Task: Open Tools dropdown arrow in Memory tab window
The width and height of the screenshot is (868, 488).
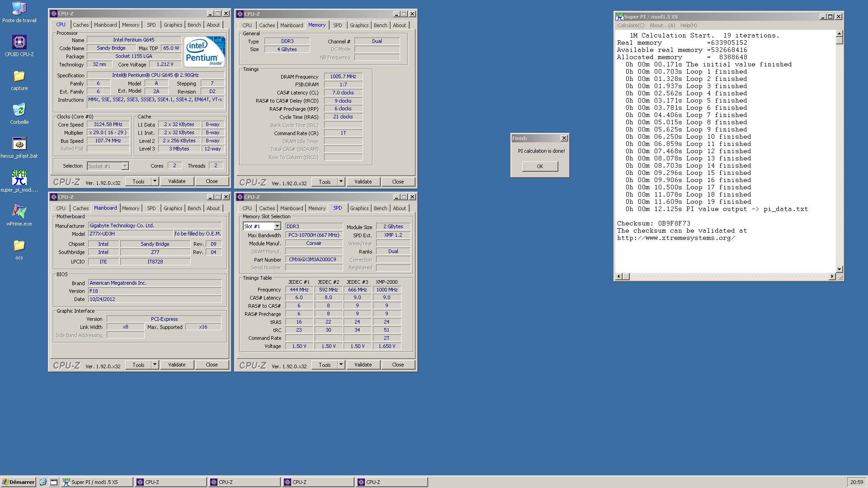Action: tap(341, 182)
